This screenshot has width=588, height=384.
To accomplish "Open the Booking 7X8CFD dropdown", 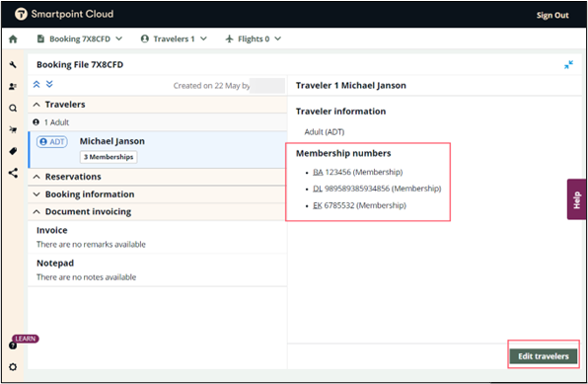I will [80, 38].
